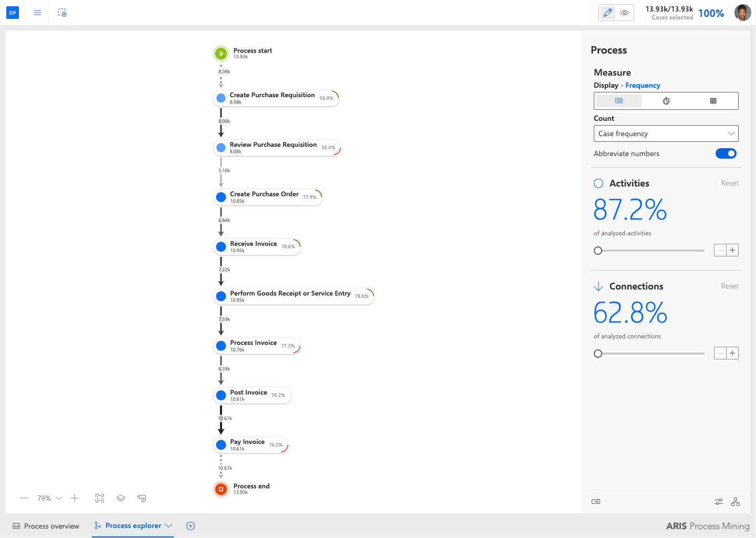Click Reset for Connections

729,286
